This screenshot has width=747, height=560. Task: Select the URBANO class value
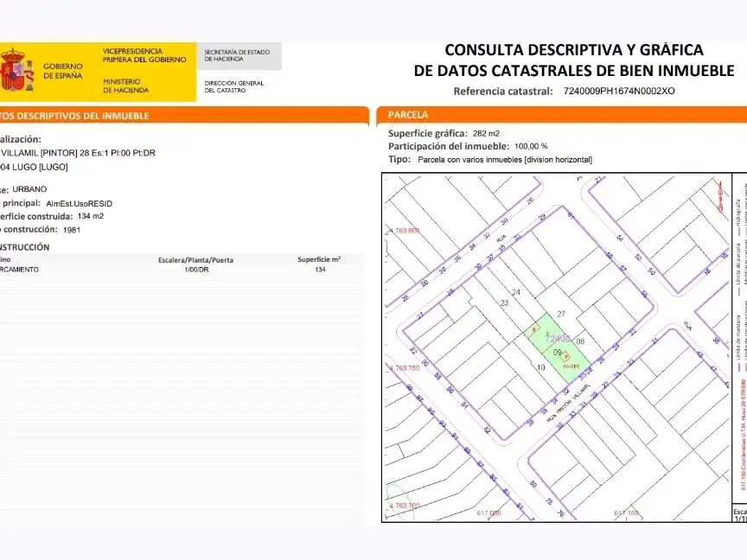click(29, 189)
